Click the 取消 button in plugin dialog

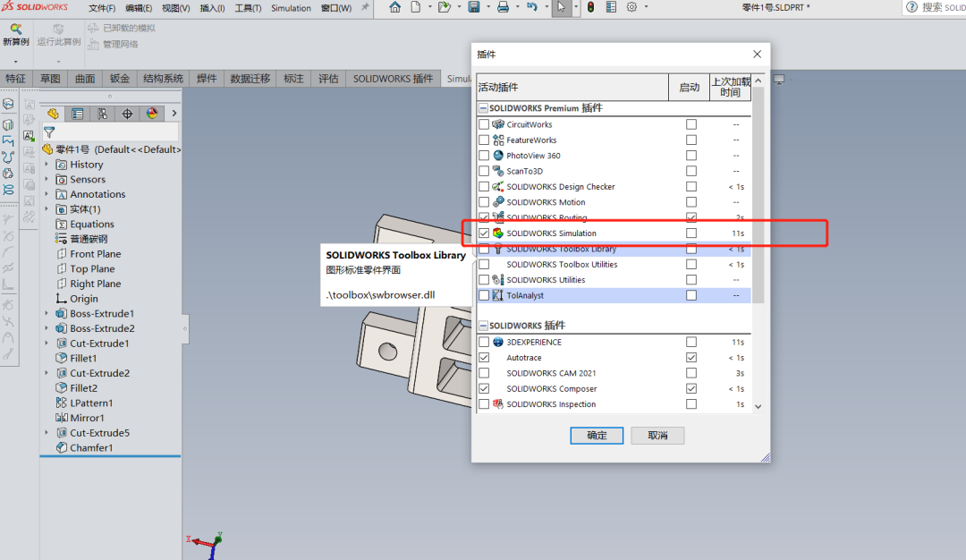point(657,436)
